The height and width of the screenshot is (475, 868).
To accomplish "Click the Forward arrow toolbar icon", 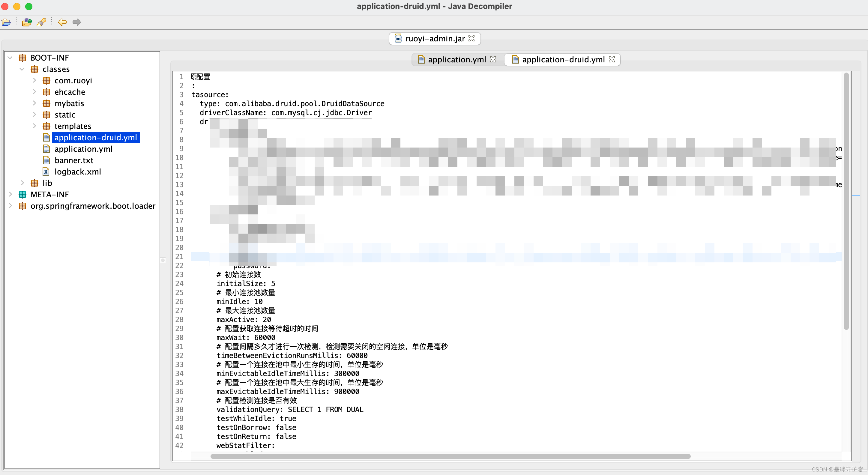I will [77, 22].
